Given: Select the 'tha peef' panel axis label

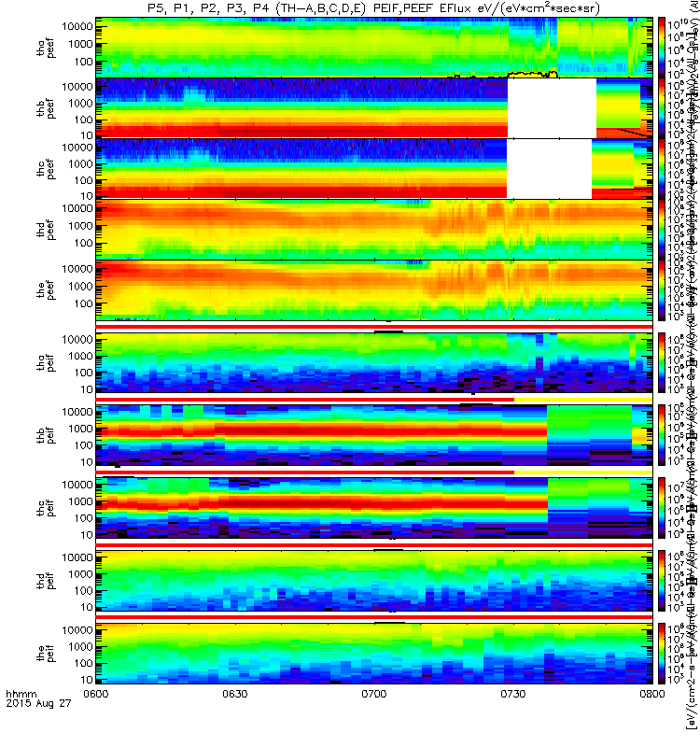Looking at the screenshot, I should pos(46,49).
